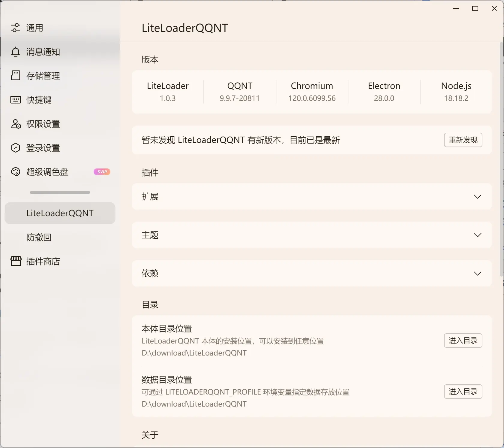504x448 pixels.
Task: Click the 关于 section heading
Action: 150,435
